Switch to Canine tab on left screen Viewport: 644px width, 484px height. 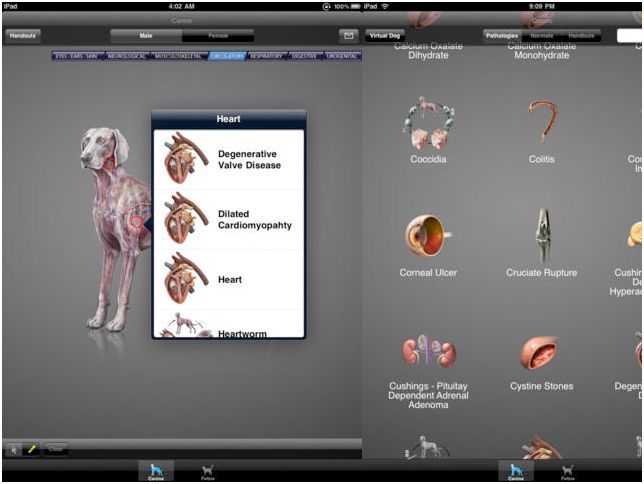(x=156, y=471)
